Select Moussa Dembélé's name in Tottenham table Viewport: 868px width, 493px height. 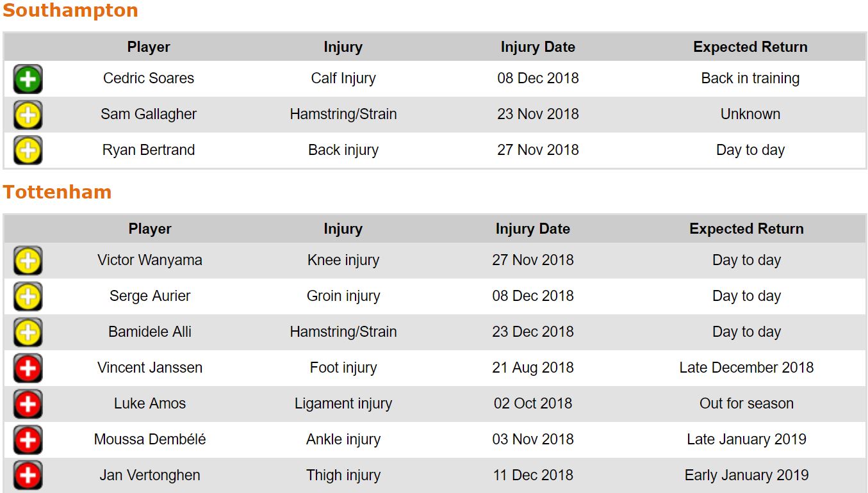150,440
